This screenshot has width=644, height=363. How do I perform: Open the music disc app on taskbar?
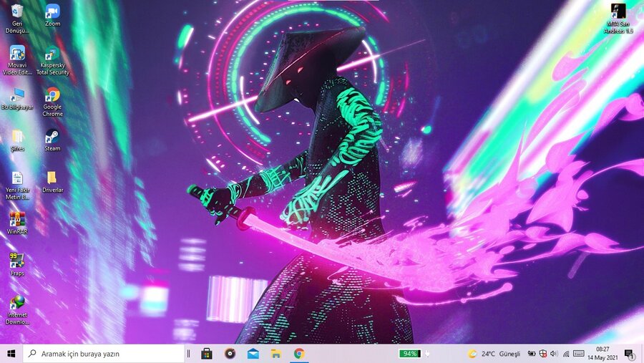point(230,354)
